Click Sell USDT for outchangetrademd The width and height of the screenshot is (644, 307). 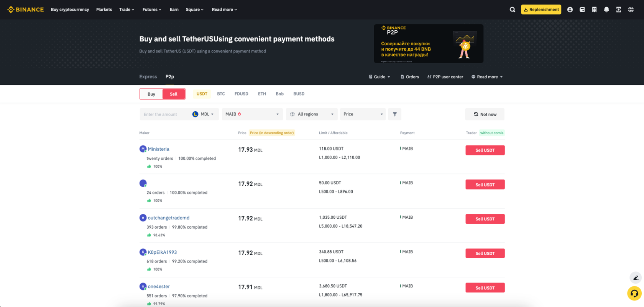pos(485,219)
